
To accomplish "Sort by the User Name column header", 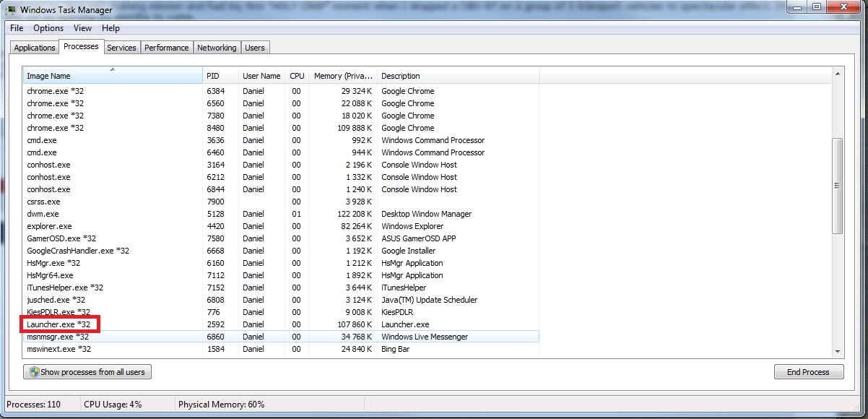I will (x=262, y=76).
